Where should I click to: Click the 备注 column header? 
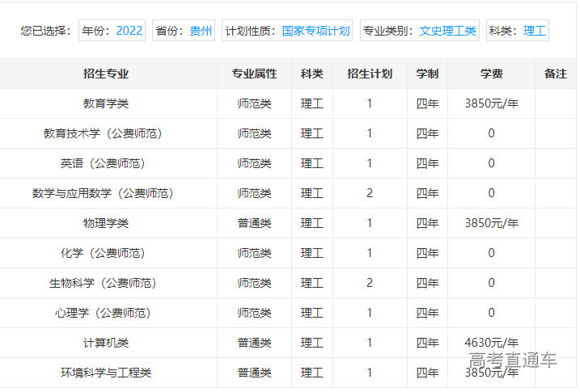(x=555, y=74)
